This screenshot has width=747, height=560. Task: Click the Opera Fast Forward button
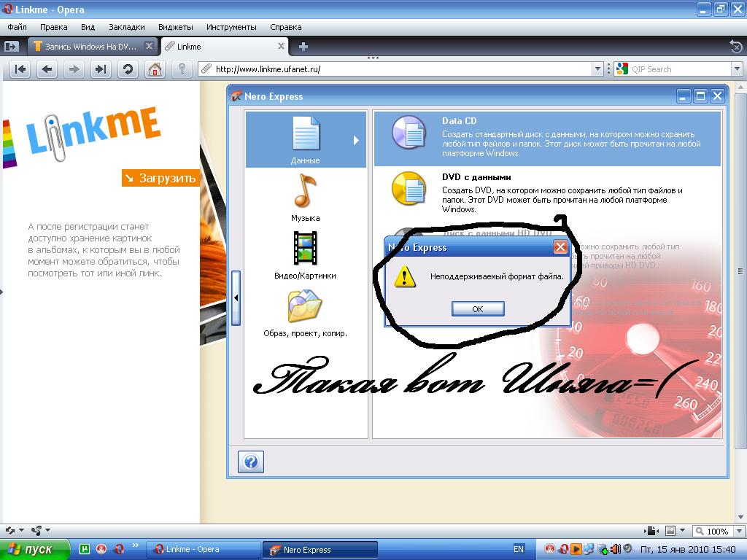101,69
